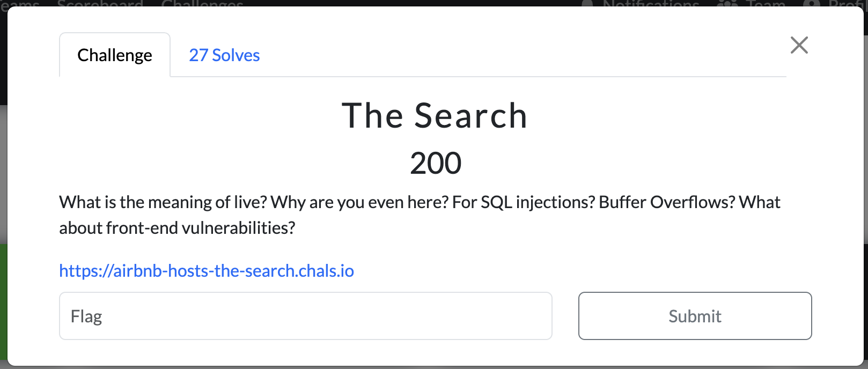Open Challenges from the navbar
The height and width of the screenshot is (369, 868).
(202, 3)
